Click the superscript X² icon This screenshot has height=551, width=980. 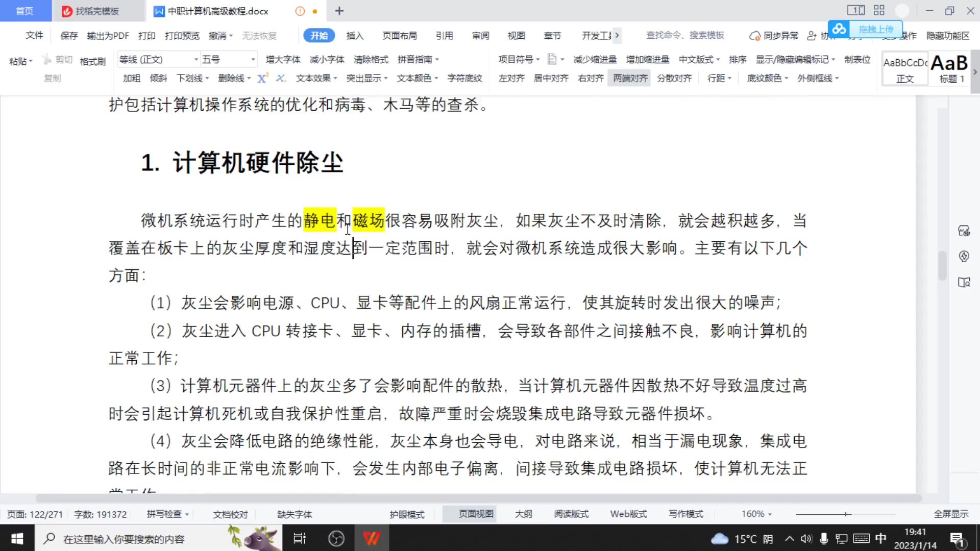click(x=262, y=78)
